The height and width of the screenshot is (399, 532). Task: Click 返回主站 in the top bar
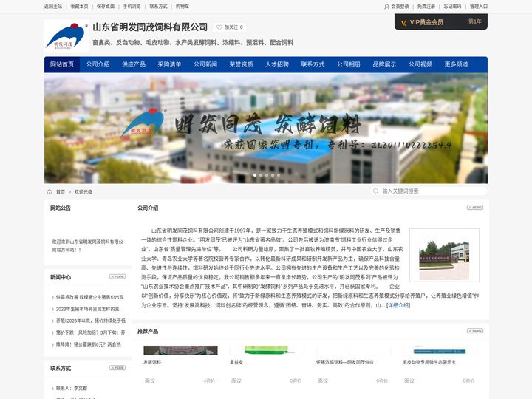[x=53, y=7]
